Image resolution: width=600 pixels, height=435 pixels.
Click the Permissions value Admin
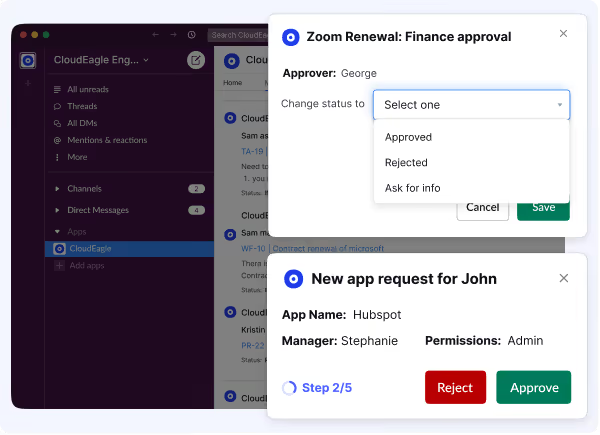pos(525,341)
